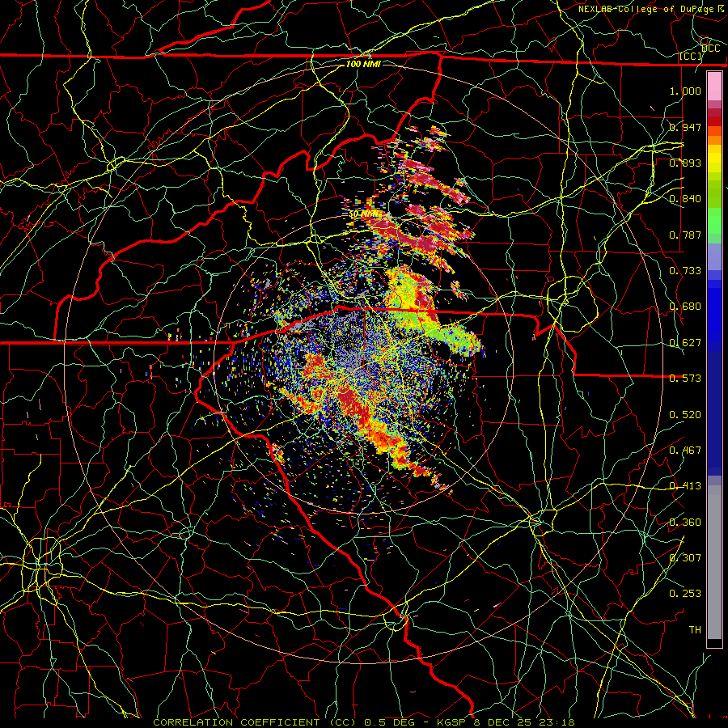
Task: Click the 0.520 scale label
Action: [x=685, y=415]
